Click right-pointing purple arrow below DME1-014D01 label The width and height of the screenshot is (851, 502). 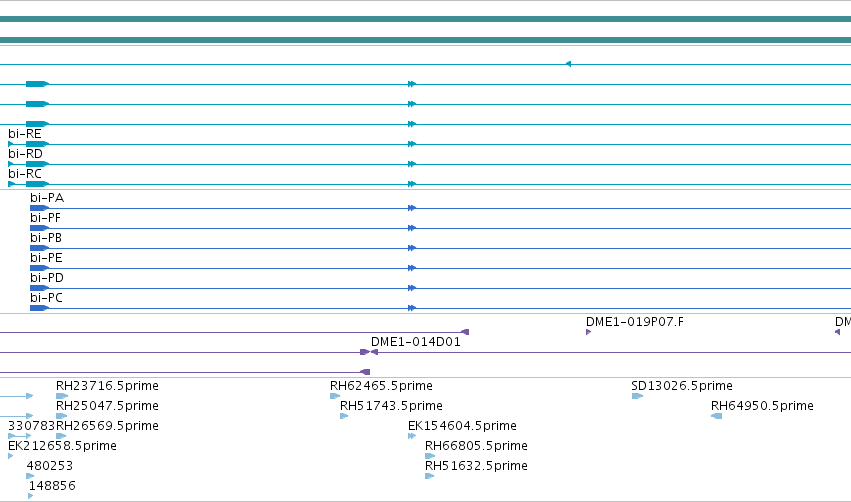point(365,352)
